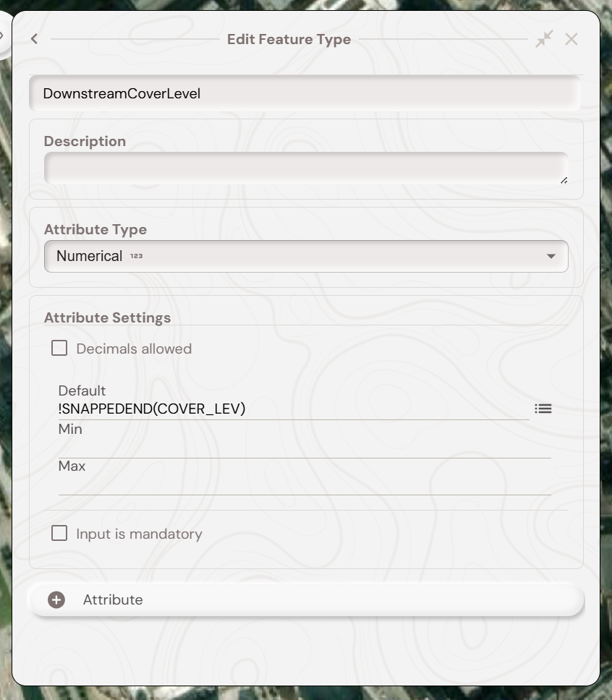Go back using the left chevron arrow
The height and width of the screenshot is (700, 612).
coord(34,39)
